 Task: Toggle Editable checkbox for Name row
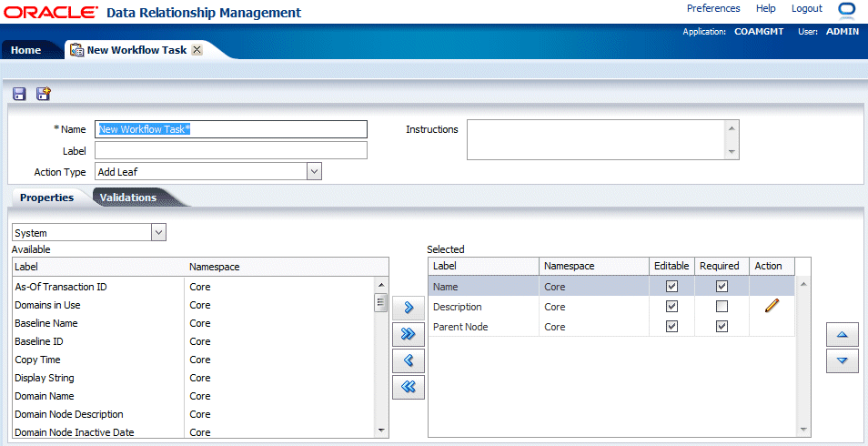671,287
